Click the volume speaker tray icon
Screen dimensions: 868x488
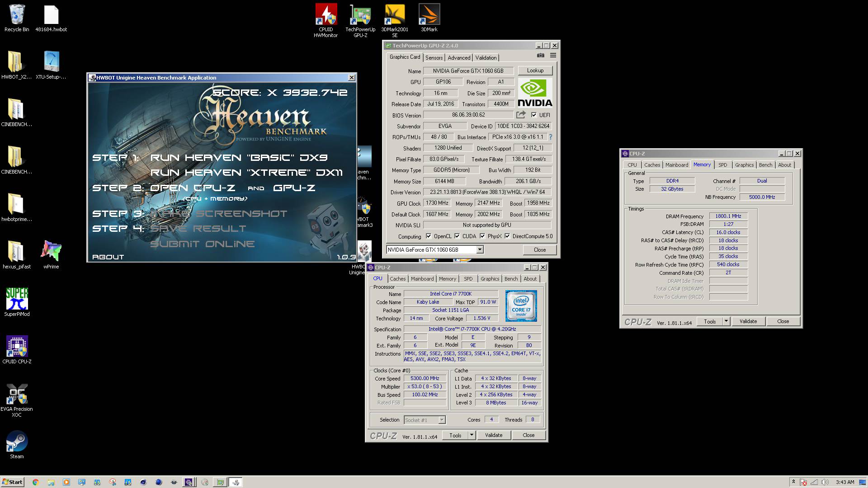pyautogui.click(x=825, y=482)
